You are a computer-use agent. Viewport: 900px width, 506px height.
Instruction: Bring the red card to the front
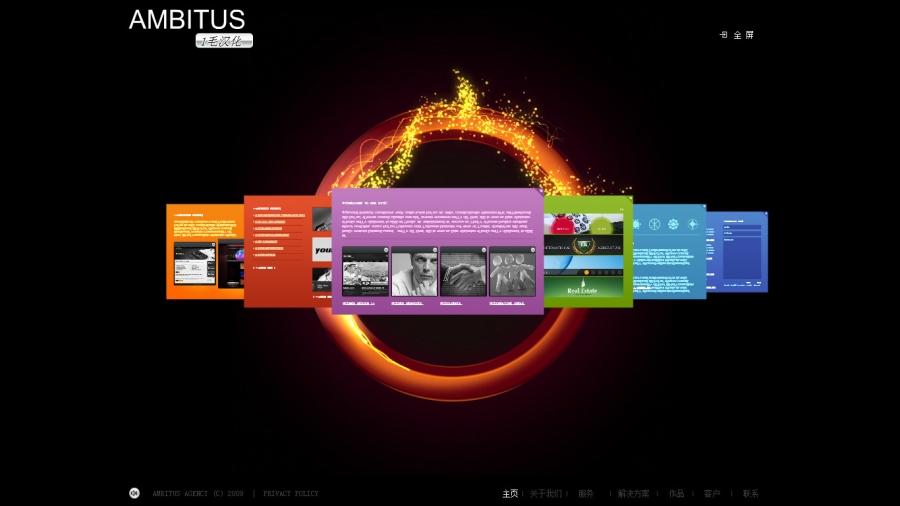(287, 251)
